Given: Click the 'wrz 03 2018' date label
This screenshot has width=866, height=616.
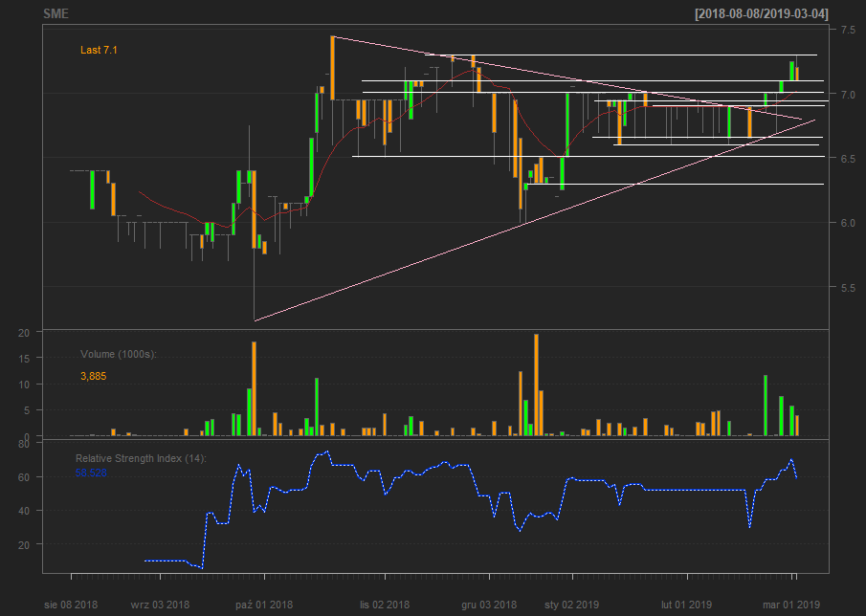Looking at the screenshot, I should click(160, 605).
